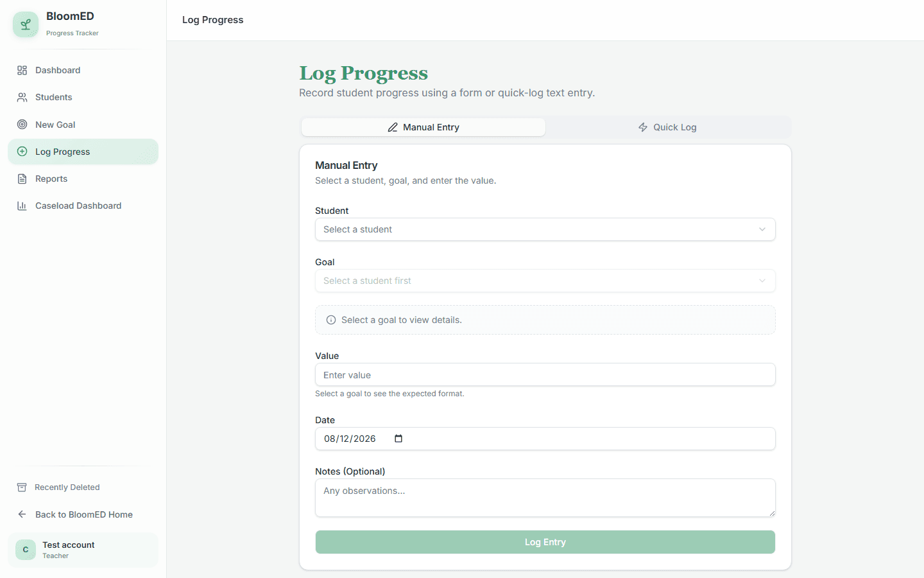
Task: Click the Log Progress plus-circle icon
Action: (x=22, y=152)
